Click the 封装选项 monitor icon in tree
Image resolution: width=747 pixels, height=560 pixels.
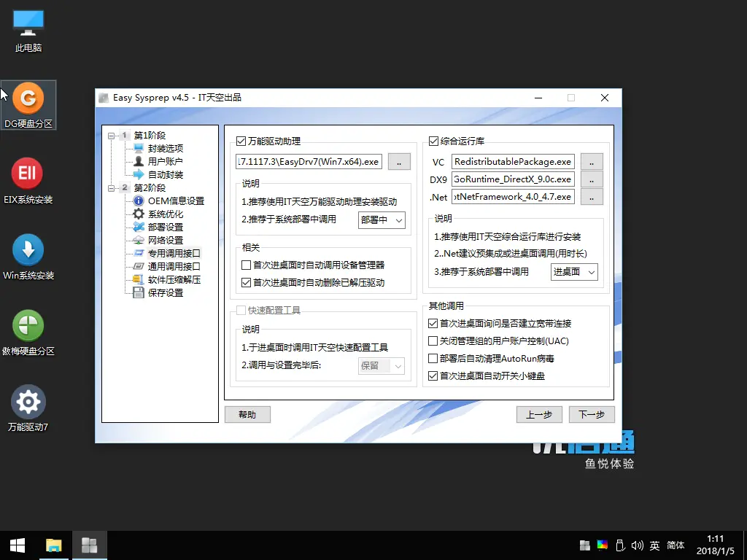click(138, 148)
